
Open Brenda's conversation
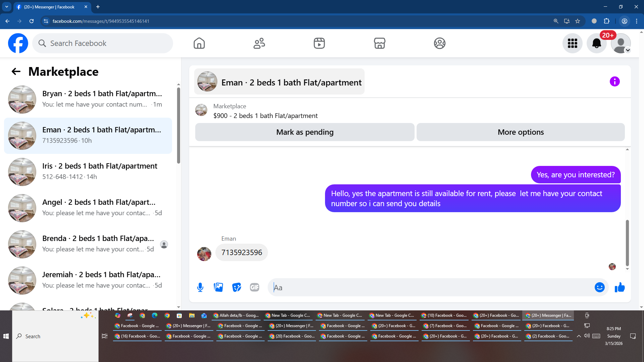[88, 244]
